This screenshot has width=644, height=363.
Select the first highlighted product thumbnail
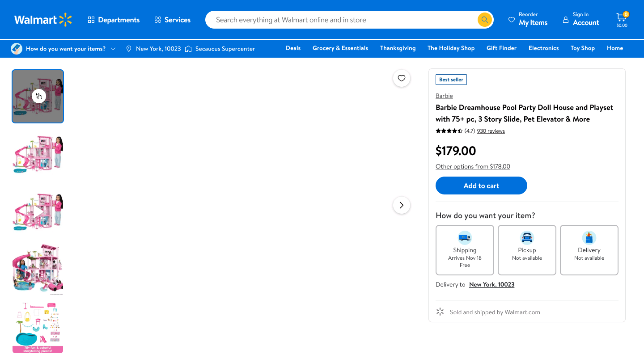click(38, 96)
